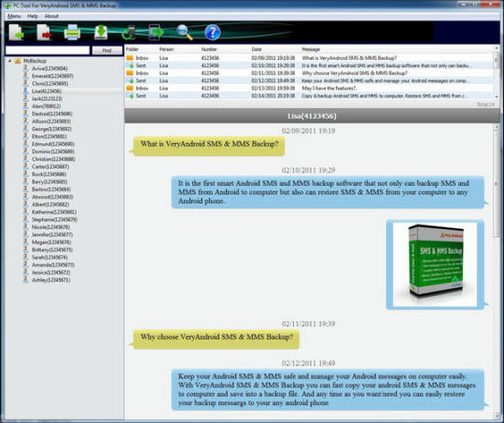Select the Jennifer contact in tree
Image resolution: width=504 pixels, height=423 pixels.
pos(52,234)
